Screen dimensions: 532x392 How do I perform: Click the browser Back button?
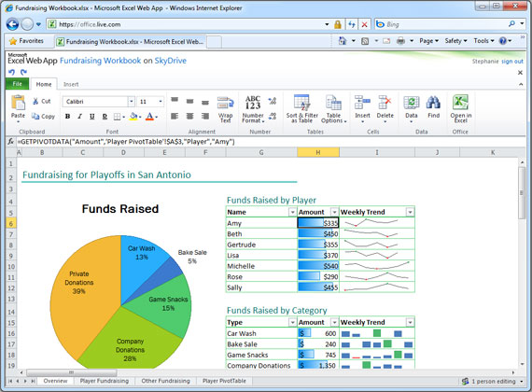tap(12, 24)
